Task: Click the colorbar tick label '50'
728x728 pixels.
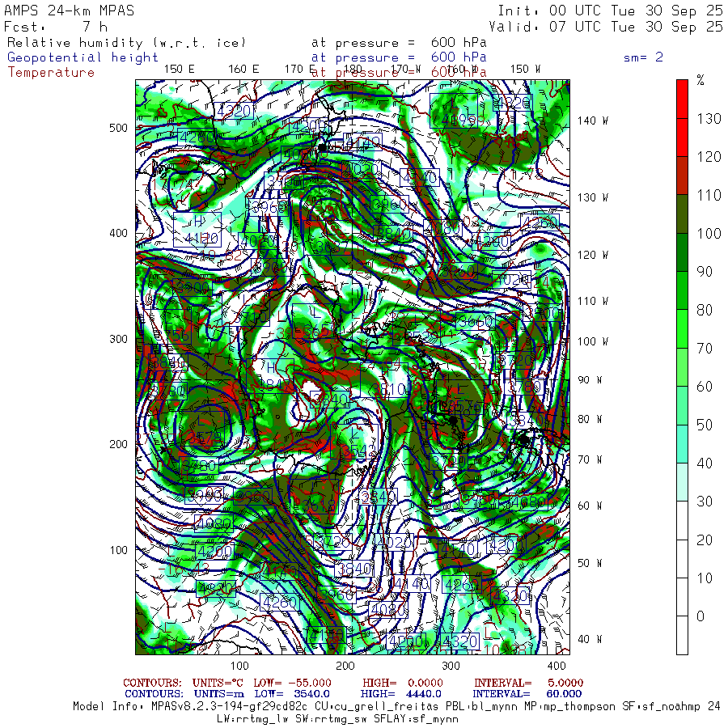Action: point(705,425)
